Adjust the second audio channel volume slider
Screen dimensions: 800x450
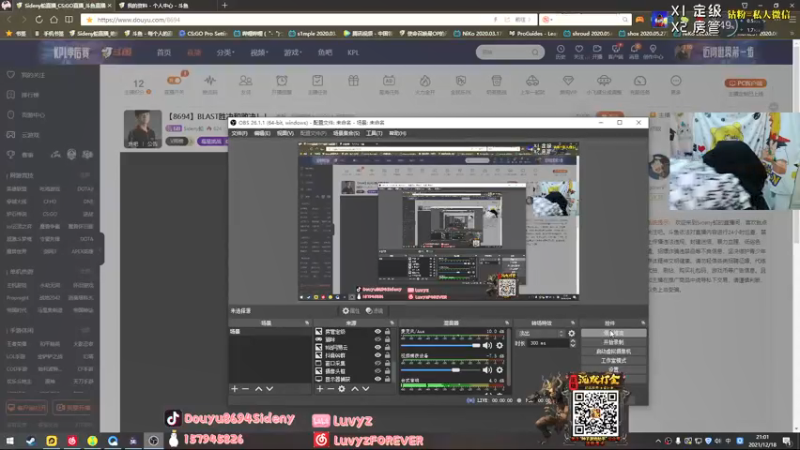(x=440, y=370)
